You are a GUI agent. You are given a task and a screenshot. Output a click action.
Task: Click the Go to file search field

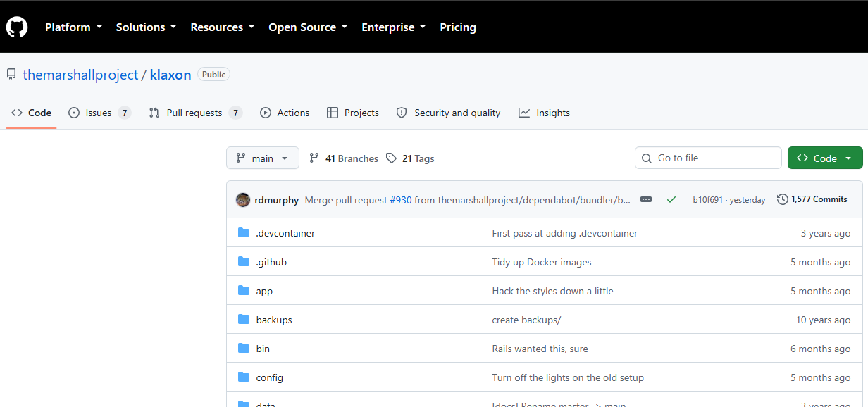708,158
